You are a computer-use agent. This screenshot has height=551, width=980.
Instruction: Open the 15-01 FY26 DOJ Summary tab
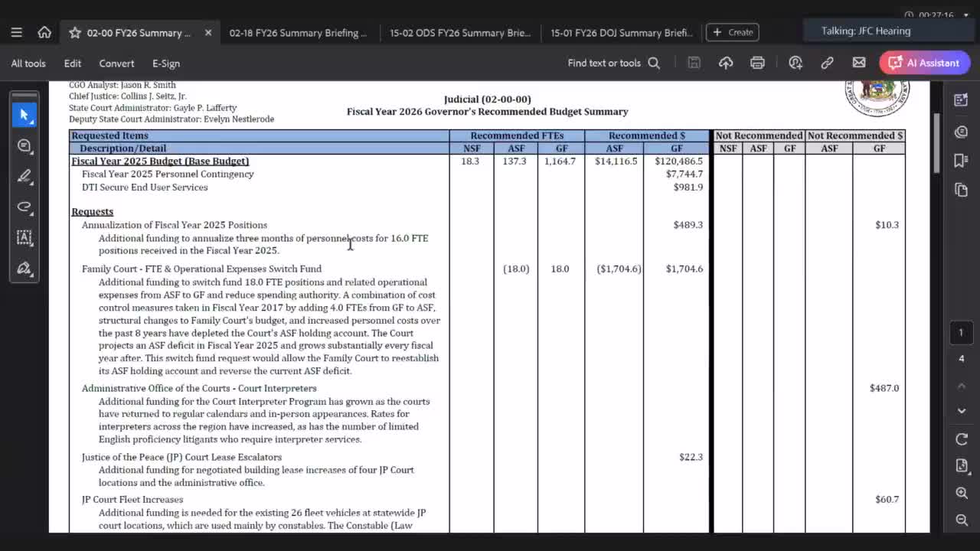click(x=621, y=32)
